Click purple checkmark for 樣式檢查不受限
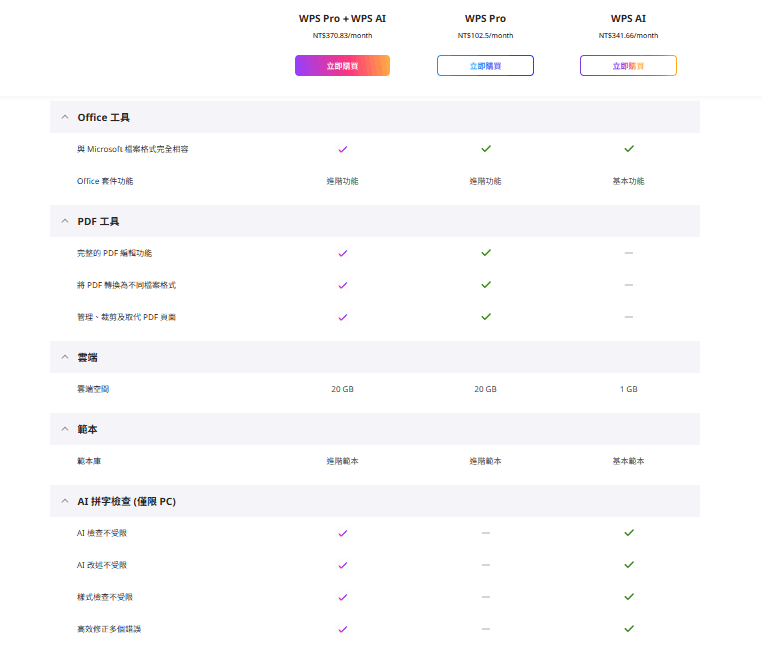The height and width of the screenshot is (651, 762). [x=343, y=598]
